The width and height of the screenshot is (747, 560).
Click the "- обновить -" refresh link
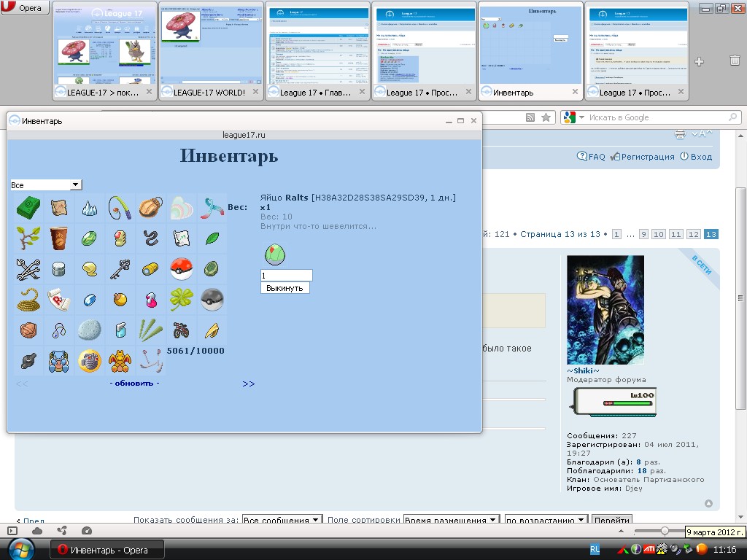click(x=134, y=383)
